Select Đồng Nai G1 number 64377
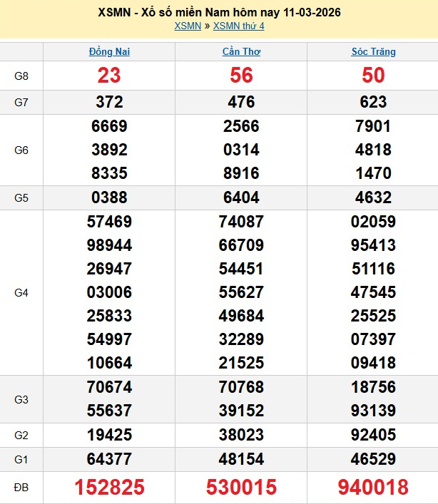Viewport: 438px width, 504px height. click(x=109, y=459)
